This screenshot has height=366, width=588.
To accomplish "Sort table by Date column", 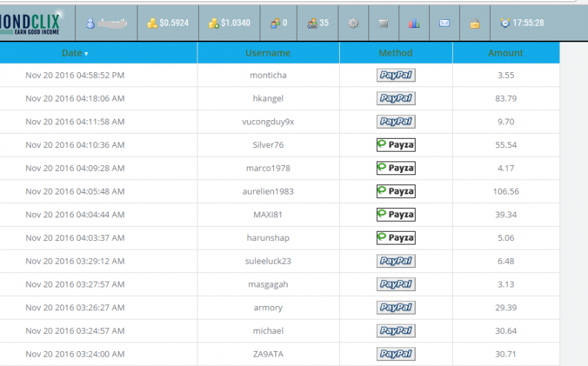I will 74,53.
